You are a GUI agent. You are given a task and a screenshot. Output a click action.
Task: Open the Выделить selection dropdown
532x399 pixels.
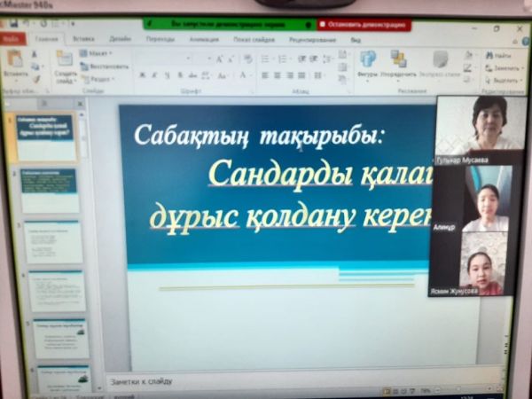pyautogui.click(x=503, y=80)
